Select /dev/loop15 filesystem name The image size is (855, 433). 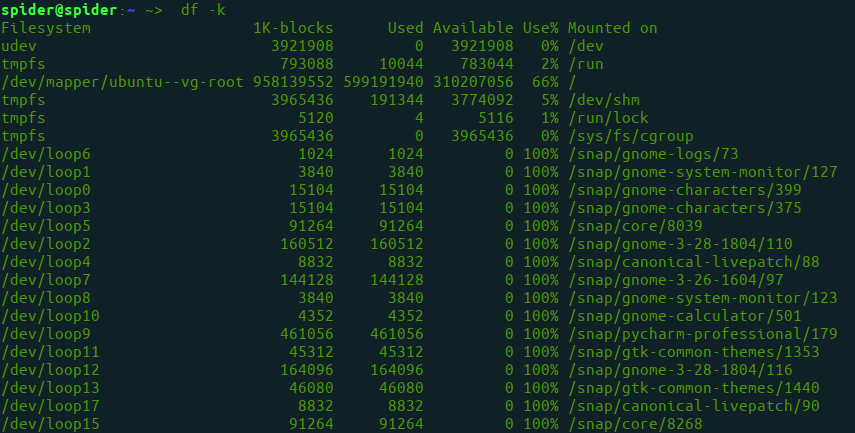pos(50,424)
